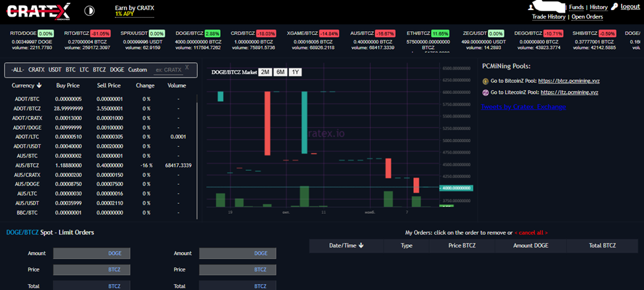Screen dimensions: 644x290
Task: Show the DOGE markets tab
Action: (117, 70)
